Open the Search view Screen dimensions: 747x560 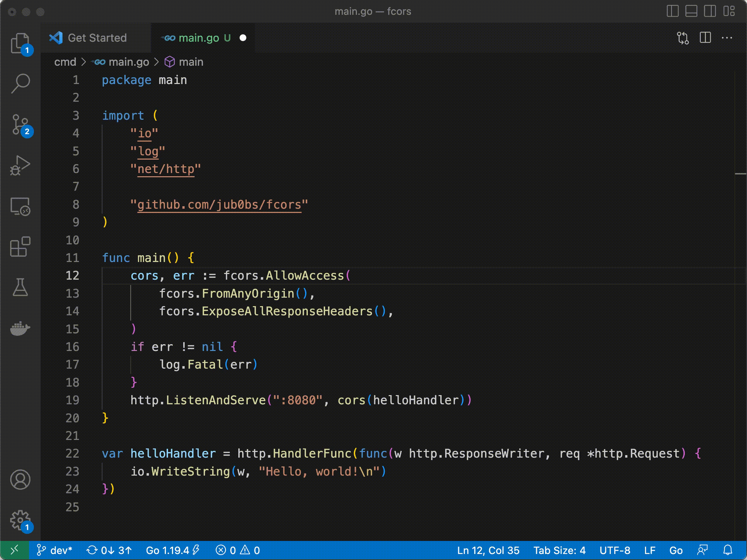click(20, 83)
